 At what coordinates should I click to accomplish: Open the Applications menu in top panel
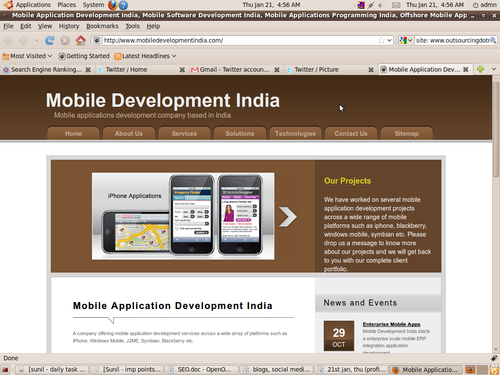coord(33,5)
